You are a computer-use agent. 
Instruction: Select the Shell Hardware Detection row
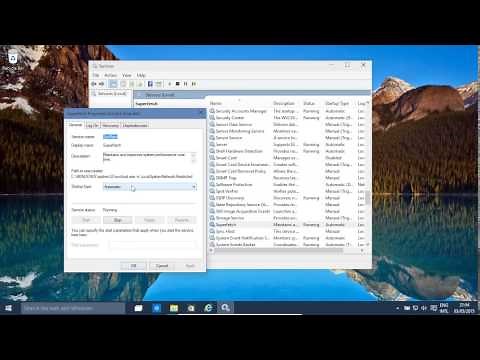(287, 151)
